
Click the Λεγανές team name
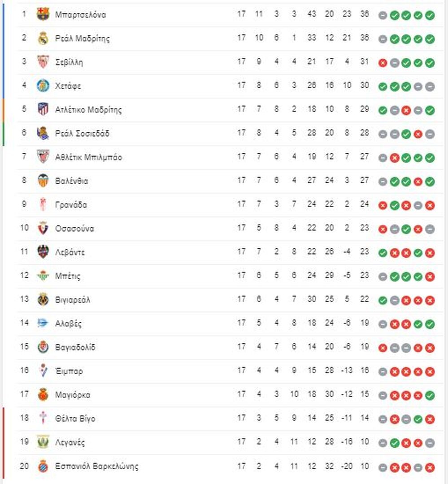coord(70,442)
